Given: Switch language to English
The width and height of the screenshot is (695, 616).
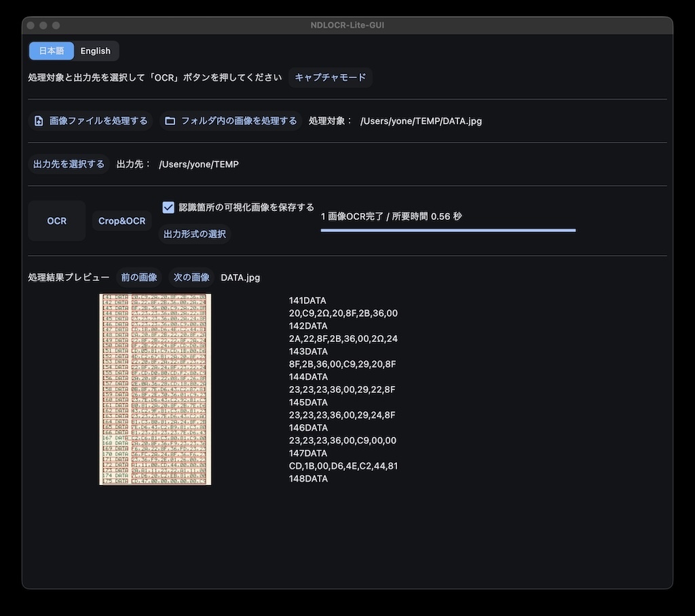Looking at the screenshot, I should pyautogui.click(x=96, y=51).
